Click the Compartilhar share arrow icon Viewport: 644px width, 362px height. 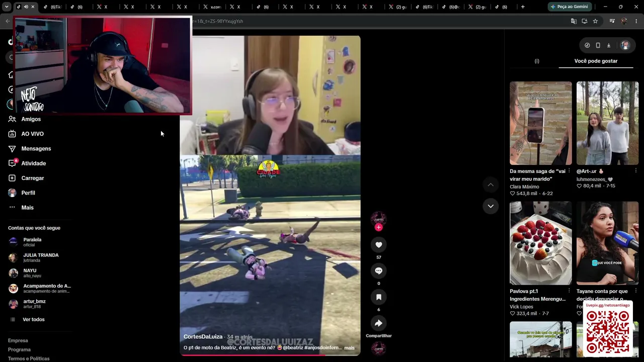pos(379,323)
